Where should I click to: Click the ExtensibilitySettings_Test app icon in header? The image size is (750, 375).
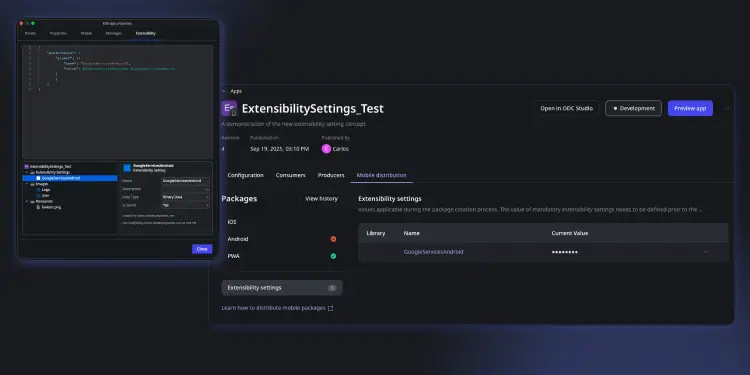(229, 109)
